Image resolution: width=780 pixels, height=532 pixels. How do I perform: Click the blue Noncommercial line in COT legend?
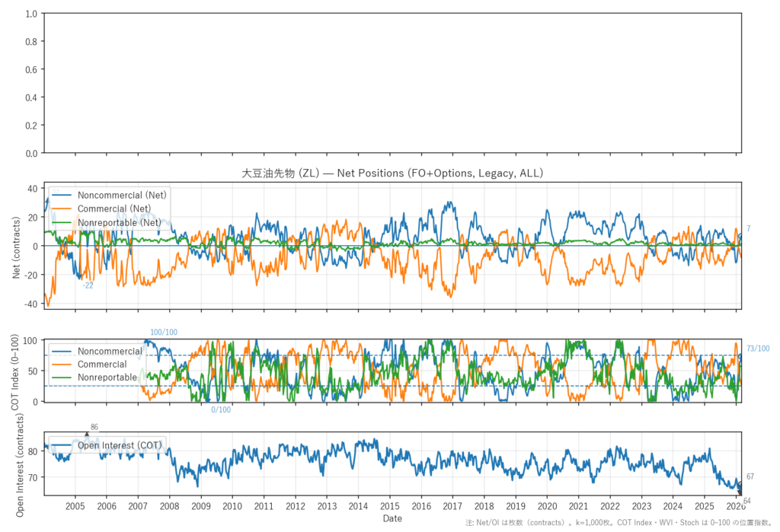(x=62, y=352)
